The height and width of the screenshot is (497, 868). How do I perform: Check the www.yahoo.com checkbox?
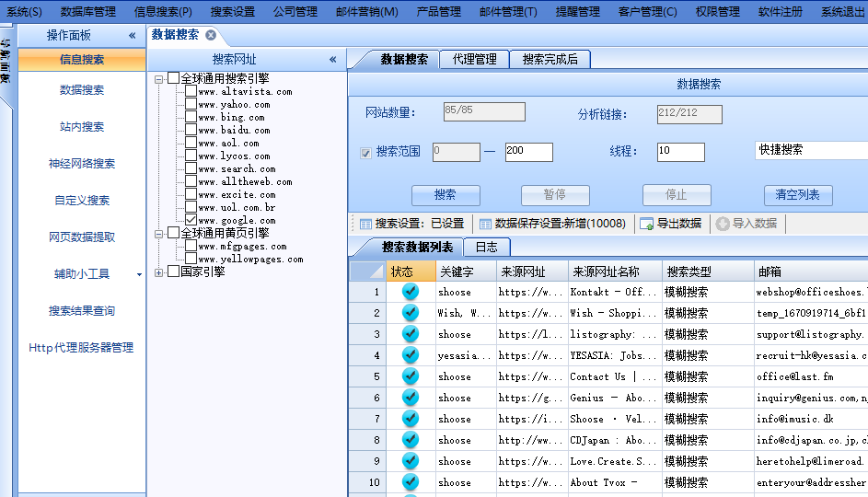coord(191,103)
